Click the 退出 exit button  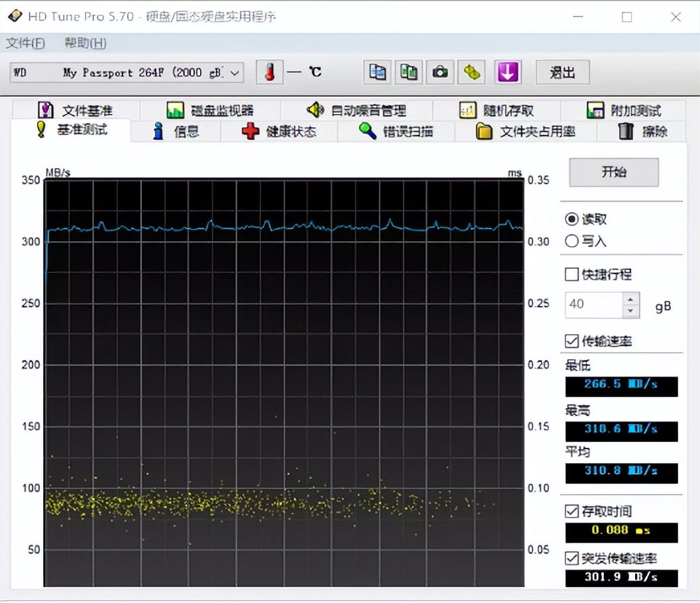tap(561, 73)
